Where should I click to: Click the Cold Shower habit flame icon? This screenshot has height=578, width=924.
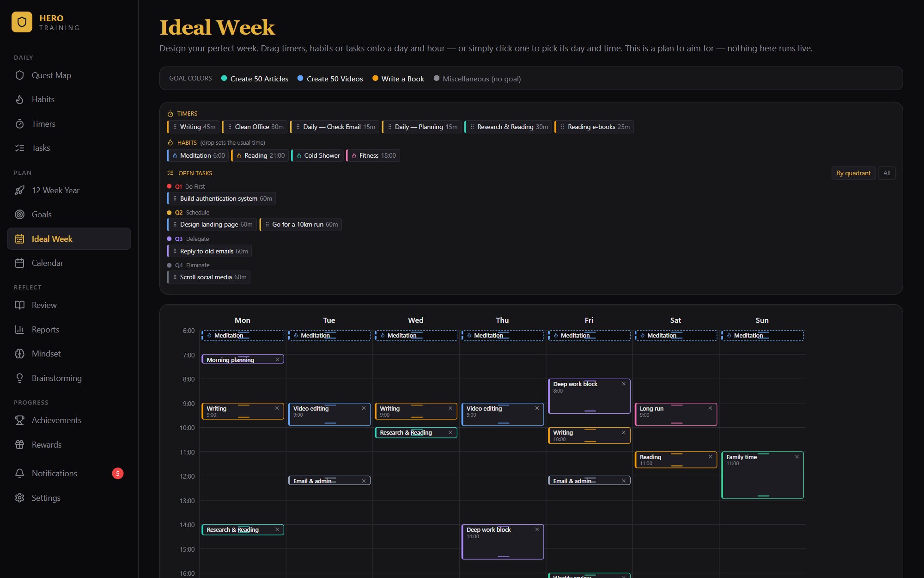(299, 156)
